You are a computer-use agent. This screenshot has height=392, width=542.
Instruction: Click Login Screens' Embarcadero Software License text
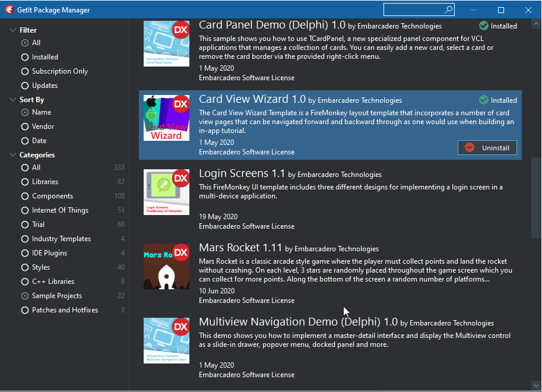pyautogui.click(x=247, y=226)
